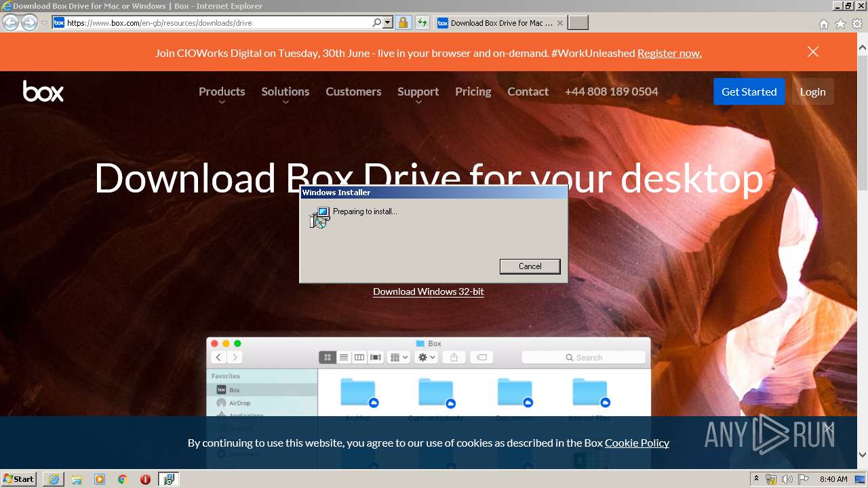The height and width of the screenshot is (488, 868).
Task: Click the 8:40 AM system clock
Action: (x=833, y=479)
